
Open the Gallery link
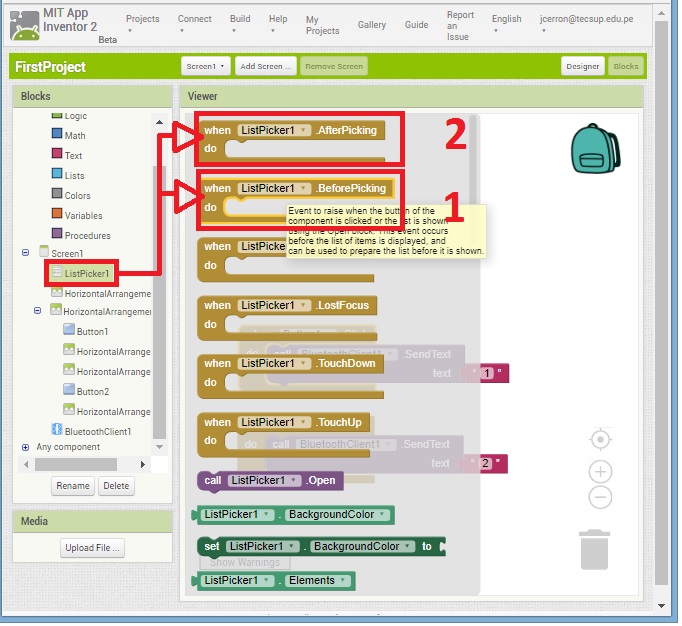372,25
